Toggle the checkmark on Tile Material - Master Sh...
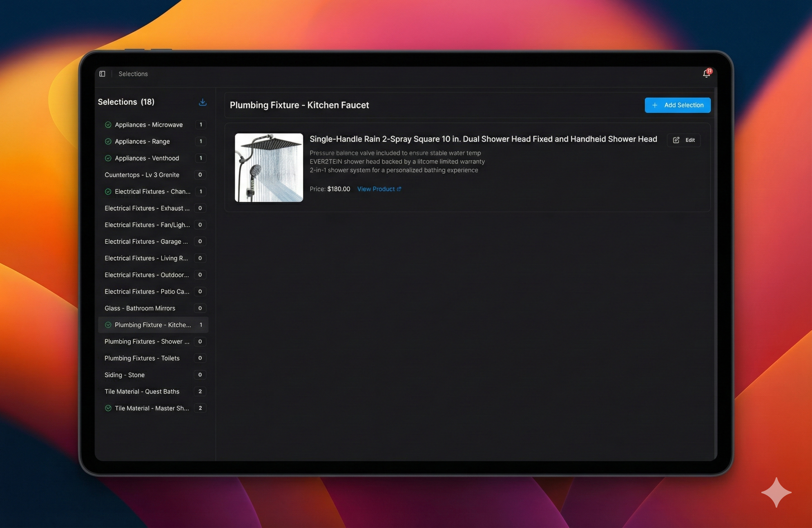 pyautogui.click(x=108, y=408)
